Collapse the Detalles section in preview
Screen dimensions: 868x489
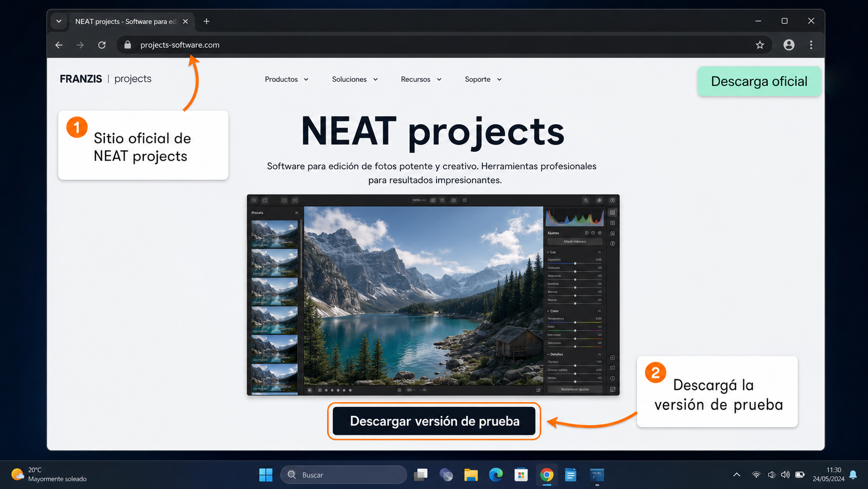click(599, 354)
